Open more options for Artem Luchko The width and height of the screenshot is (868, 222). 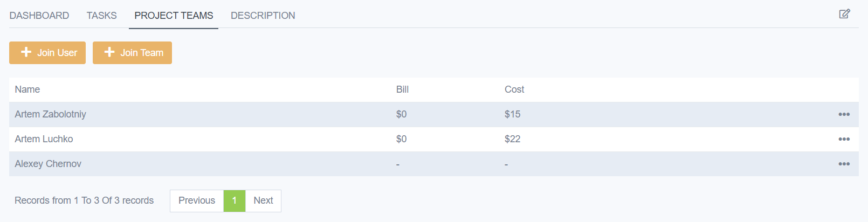(844, 139)
